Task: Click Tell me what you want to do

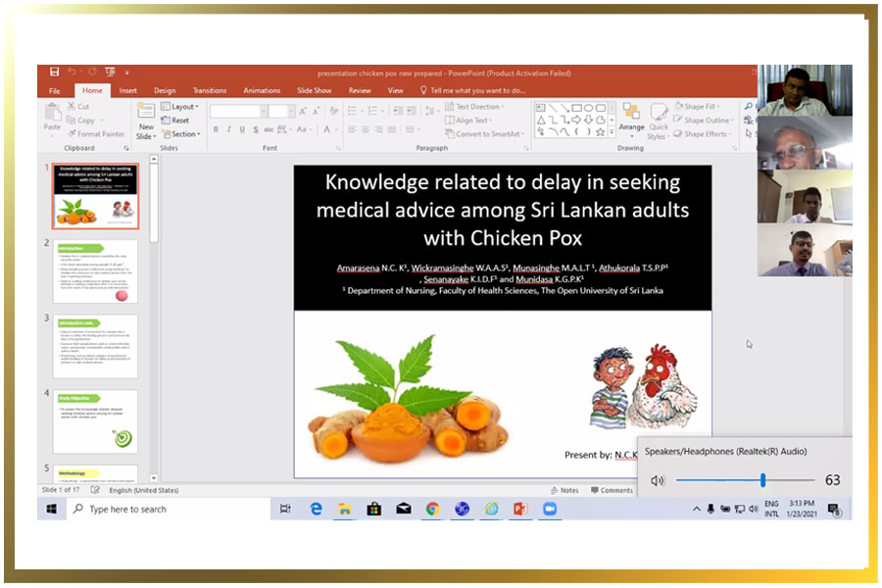Action: pos(472,90)
